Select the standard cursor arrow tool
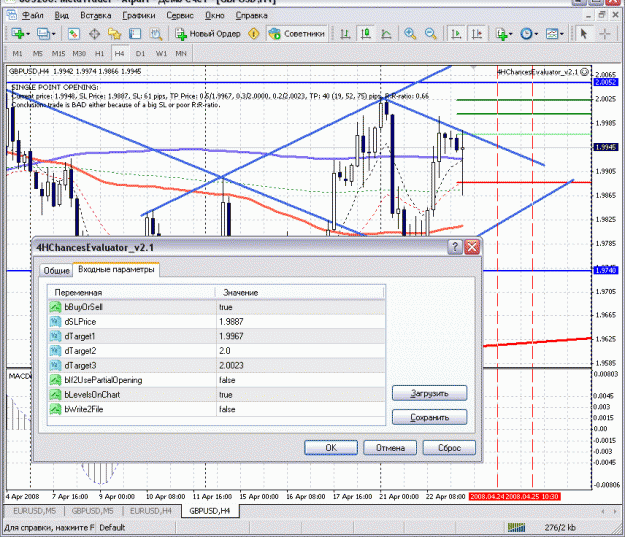This screenshot has height=537, width=625. coord(584,34)
